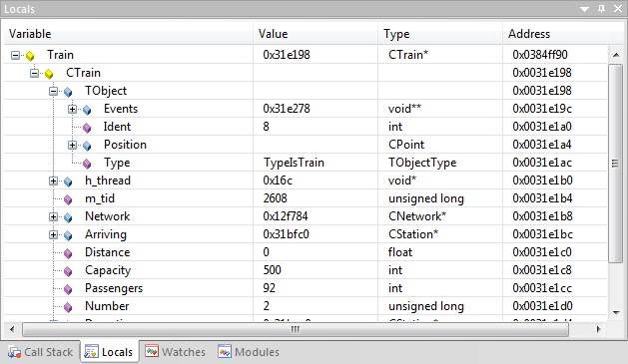Expand the Network node
Viewport: 628px width, 364px height.
(x=53, y=216)
